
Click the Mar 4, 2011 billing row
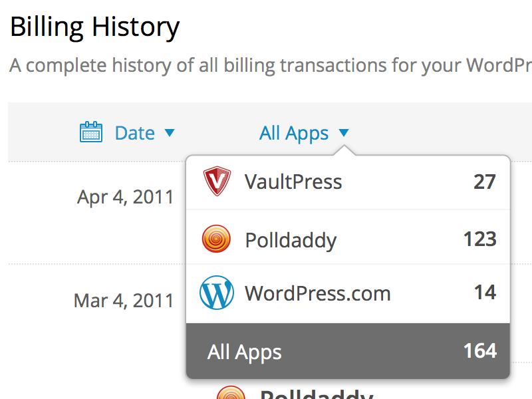tap(124, 300)
